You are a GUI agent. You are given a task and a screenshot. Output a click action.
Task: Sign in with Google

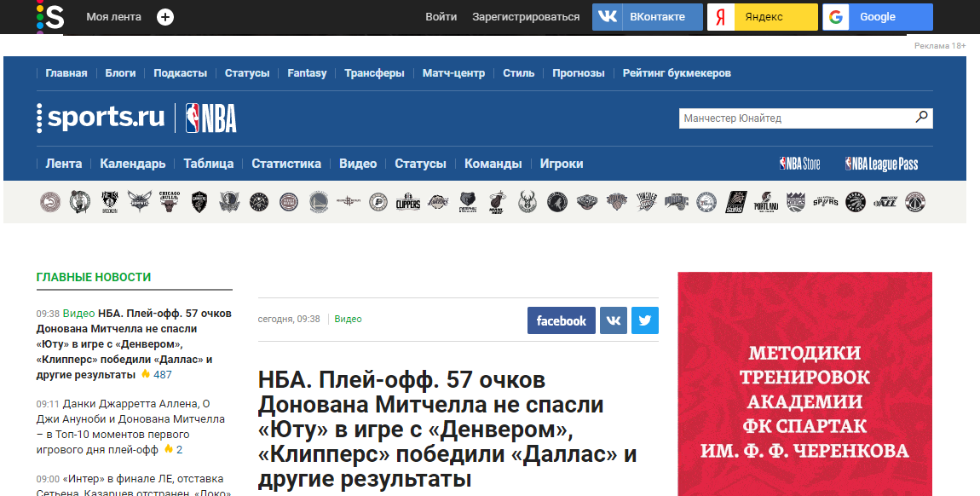(878, 17)
